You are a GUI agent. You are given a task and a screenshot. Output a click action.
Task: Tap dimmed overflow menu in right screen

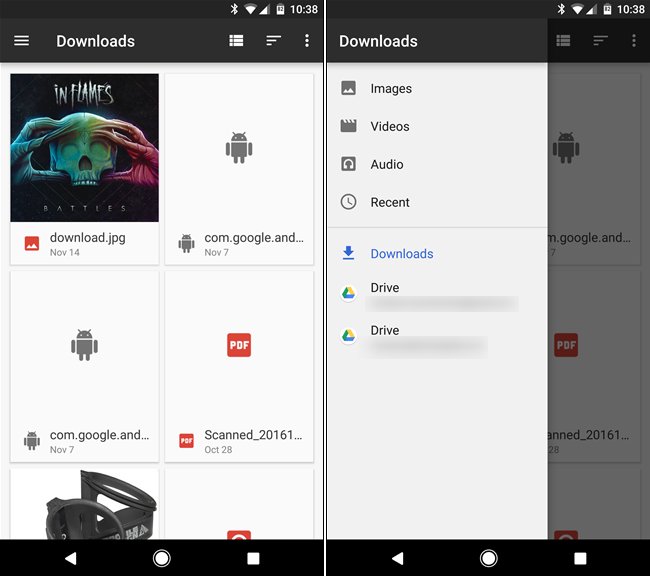coord(633,41)
